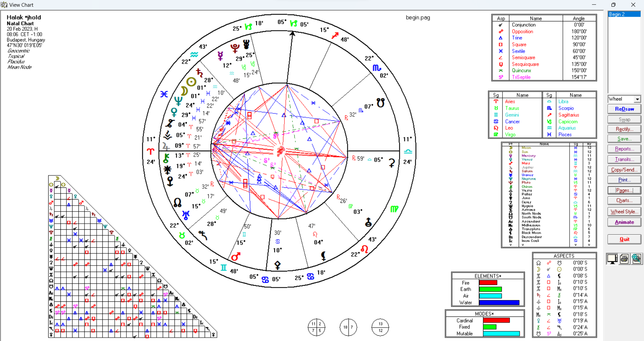Screen dimensions: 644x341
Task: Select Begin 2 in the page list
Action: 624,14
